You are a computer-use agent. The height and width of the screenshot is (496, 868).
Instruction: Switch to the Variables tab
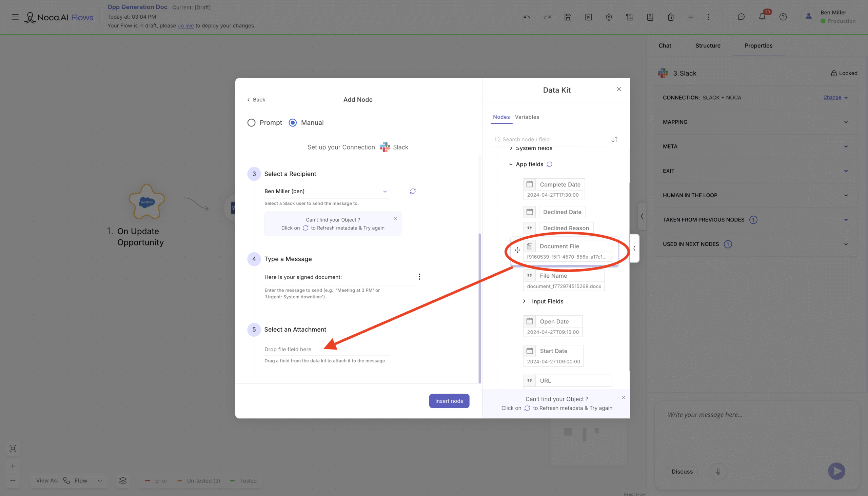pyautogui.click(x=527, y=117)
